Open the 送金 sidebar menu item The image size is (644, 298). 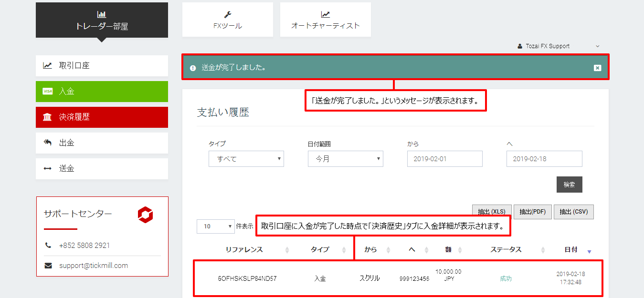click(x=102, y=169)
